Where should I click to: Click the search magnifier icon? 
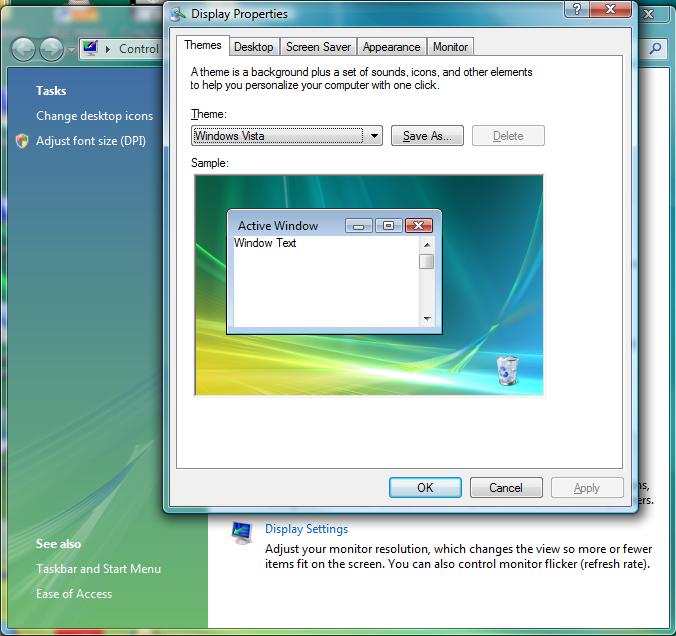click(x=655, y=48)
